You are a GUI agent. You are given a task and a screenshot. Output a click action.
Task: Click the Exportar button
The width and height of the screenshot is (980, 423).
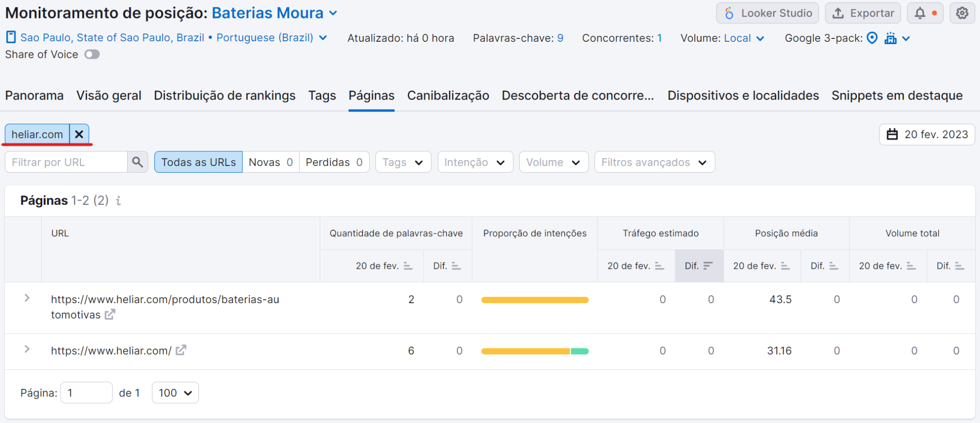tap(863, 13)
